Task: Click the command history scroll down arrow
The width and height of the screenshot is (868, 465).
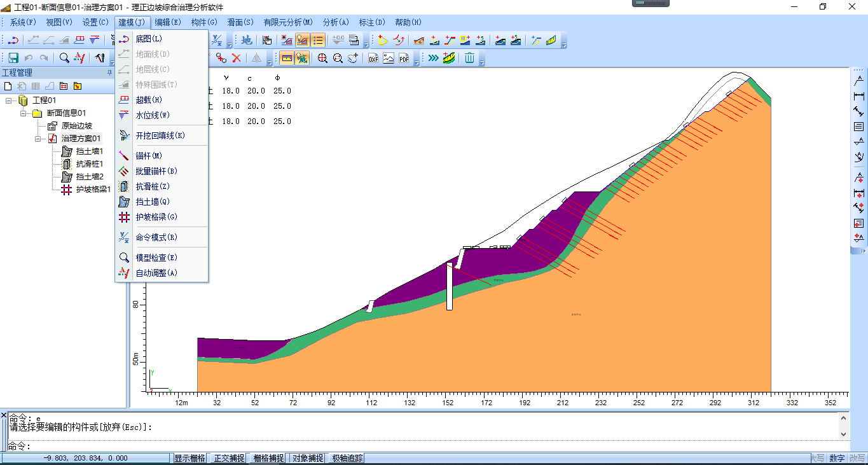Action: click(x=844, y=434)
